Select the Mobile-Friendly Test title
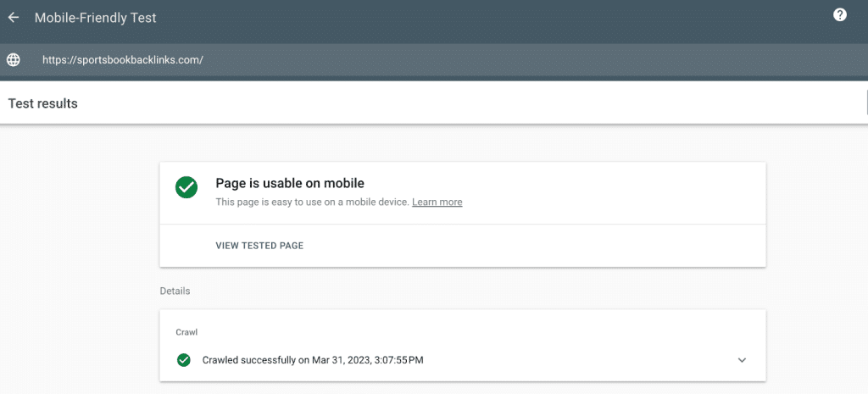Screen dimensions: 868x394 coord(95,18)
